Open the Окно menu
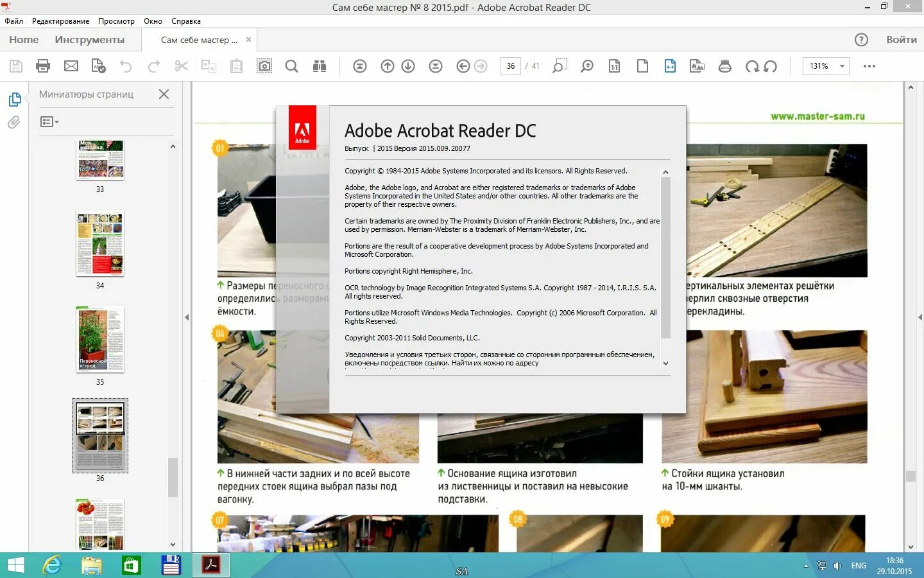Image resolution: width=924 pixels, height=578 pixels. [153, 21]
